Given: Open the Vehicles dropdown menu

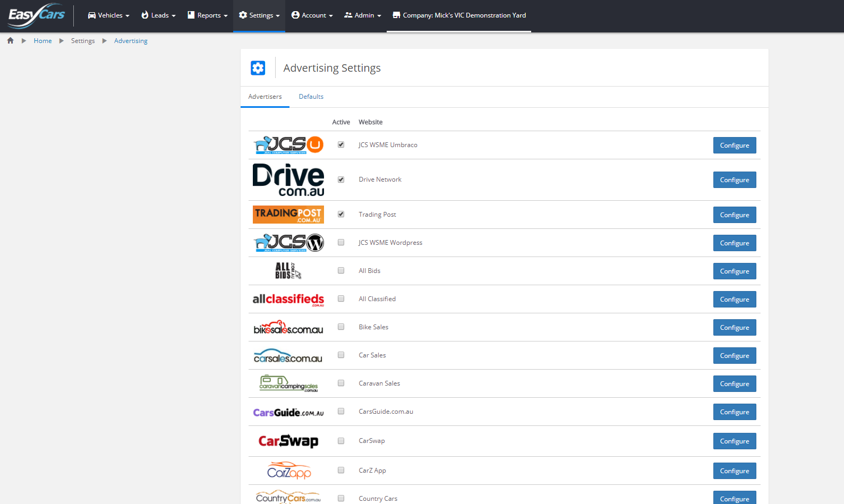Looking at the screenshot, I should click(109, 15).
